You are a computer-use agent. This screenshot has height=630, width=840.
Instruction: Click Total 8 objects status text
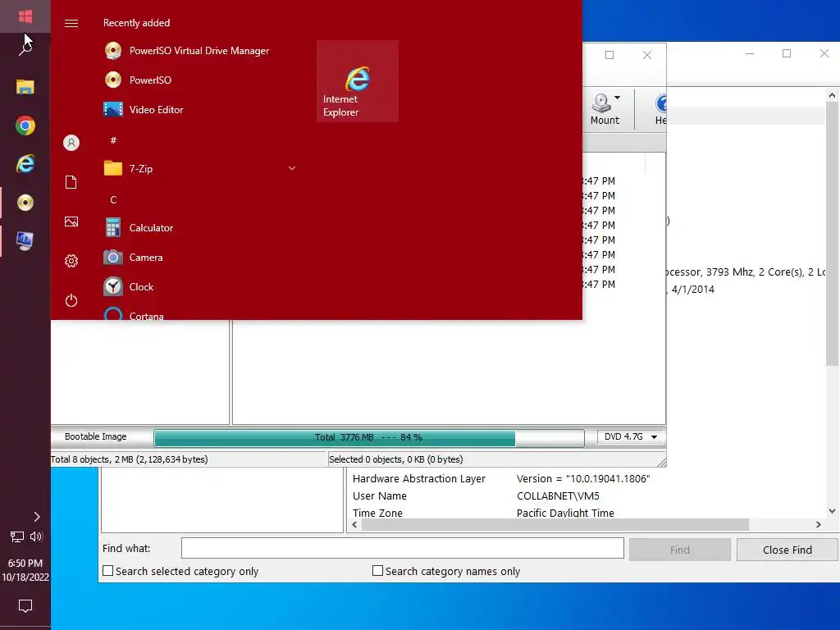click(129, 459)
